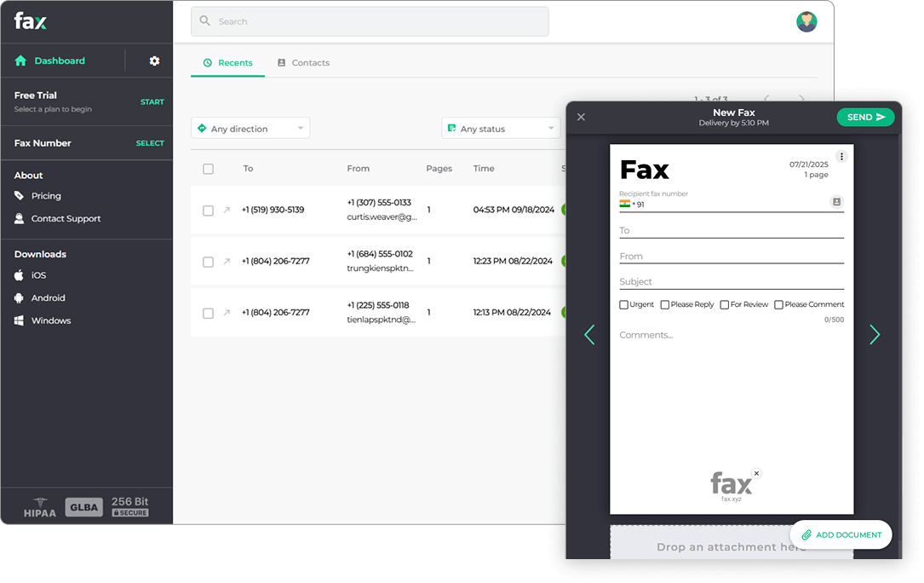Toggle the select-all checkbox in table header
The height and width of the screenshot is (583, 924).
(208, 169)
